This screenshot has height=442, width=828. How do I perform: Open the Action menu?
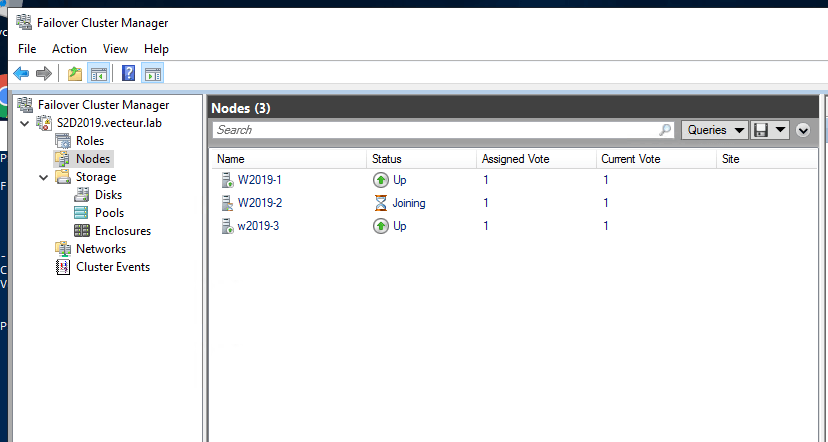pos(69,49)
